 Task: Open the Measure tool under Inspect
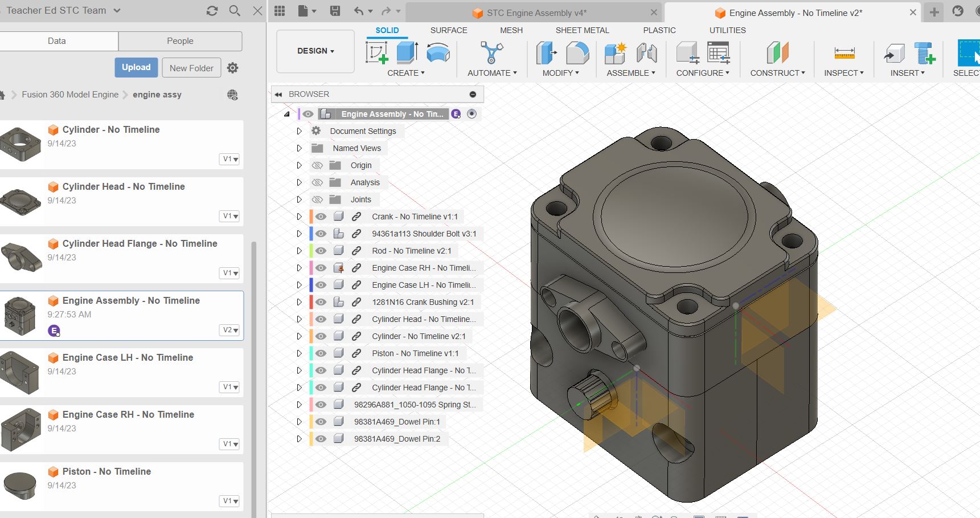[x=843, y=52]
